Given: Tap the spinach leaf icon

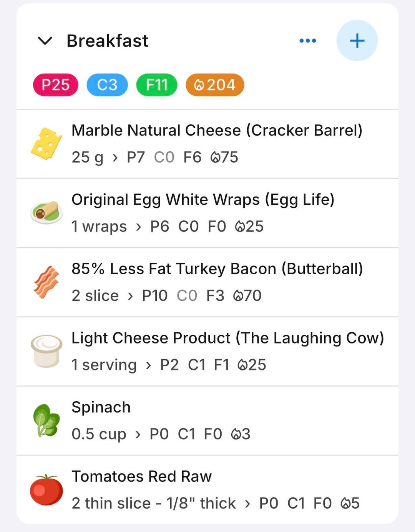Looking at the screenshot, I should 46,420.
